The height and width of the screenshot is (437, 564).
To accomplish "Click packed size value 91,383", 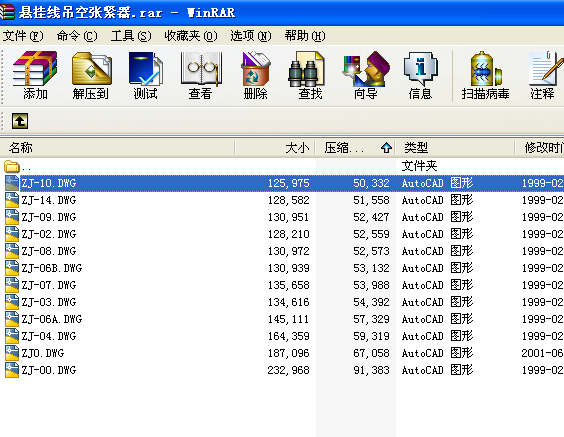I will [x=371, y=370].
